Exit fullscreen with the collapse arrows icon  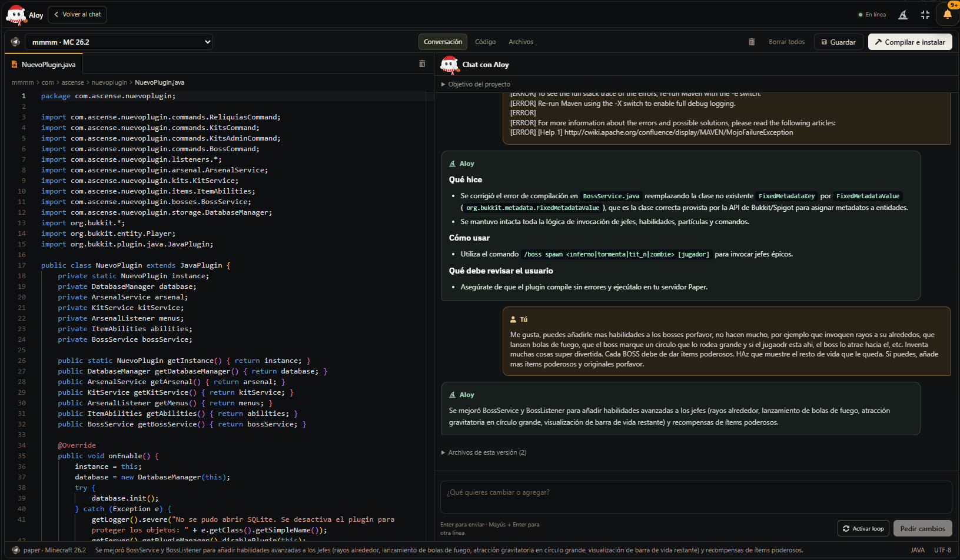(925, 15)
